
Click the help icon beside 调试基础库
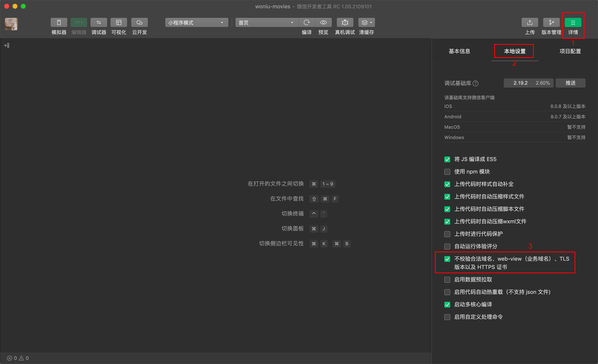[476, 83]
